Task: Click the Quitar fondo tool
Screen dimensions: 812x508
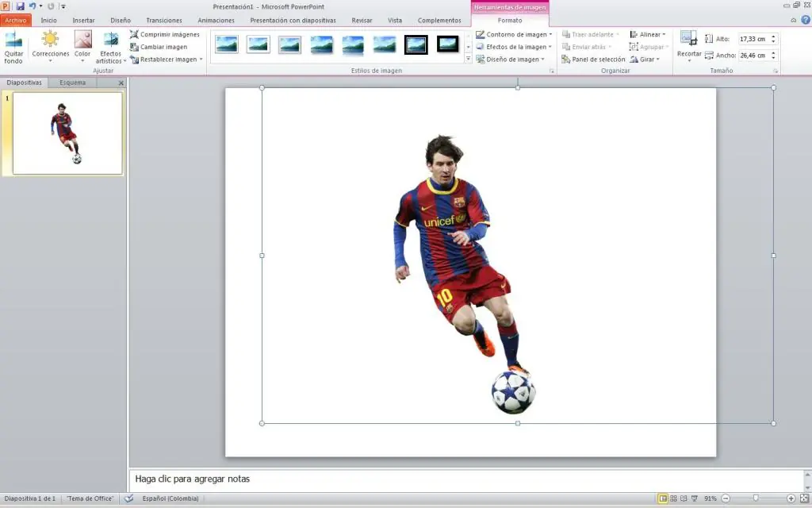Action: (x=13, y=48)
